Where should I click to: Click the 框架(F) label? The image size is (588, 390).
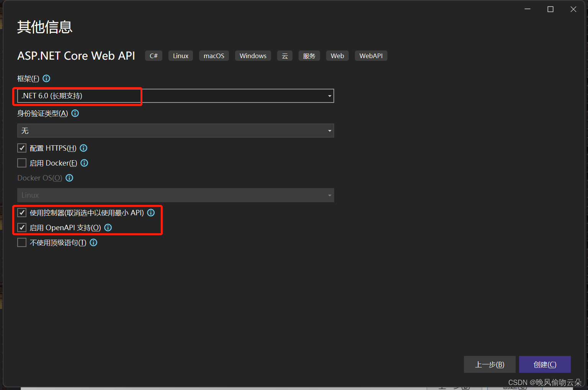coord(28,78)
